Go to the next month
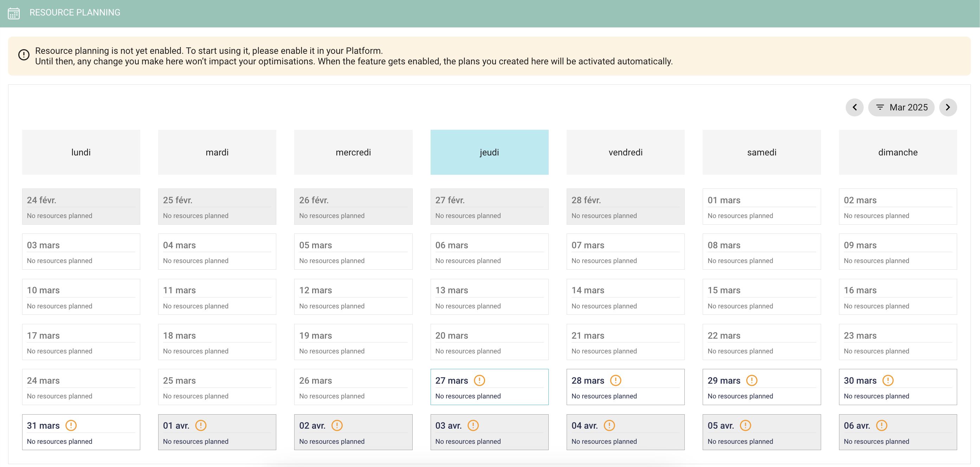 (x=948, y=107)
